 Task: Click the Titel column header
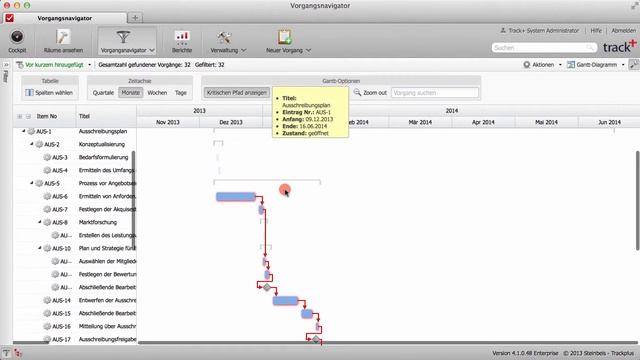point(106,116)
